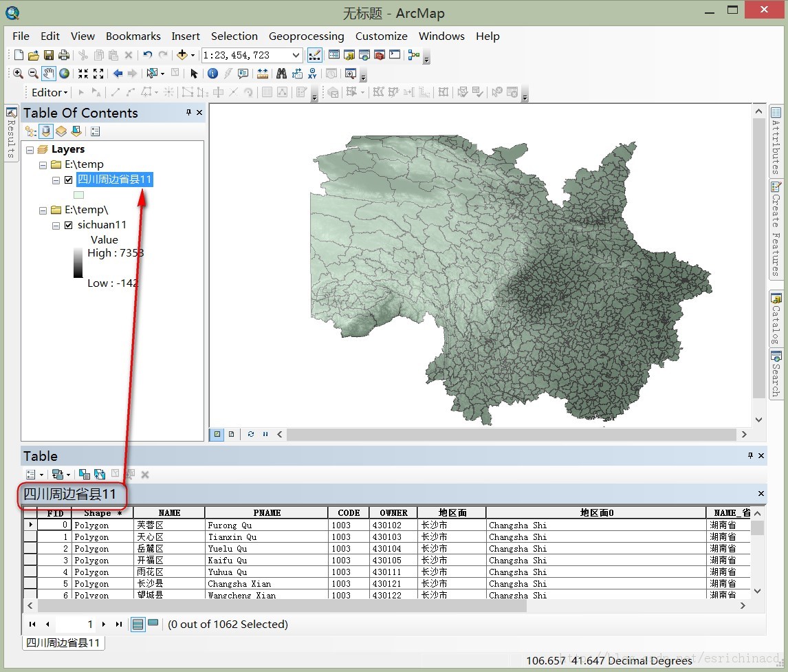Viewport: 788px width, 672px height.
Task: Open Table Options dropdown
Action: (34, 474)
